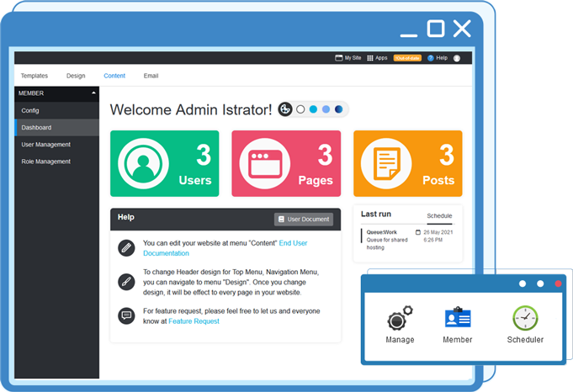
Task: Open the 3 Pages count
Action: pos(326,155)
